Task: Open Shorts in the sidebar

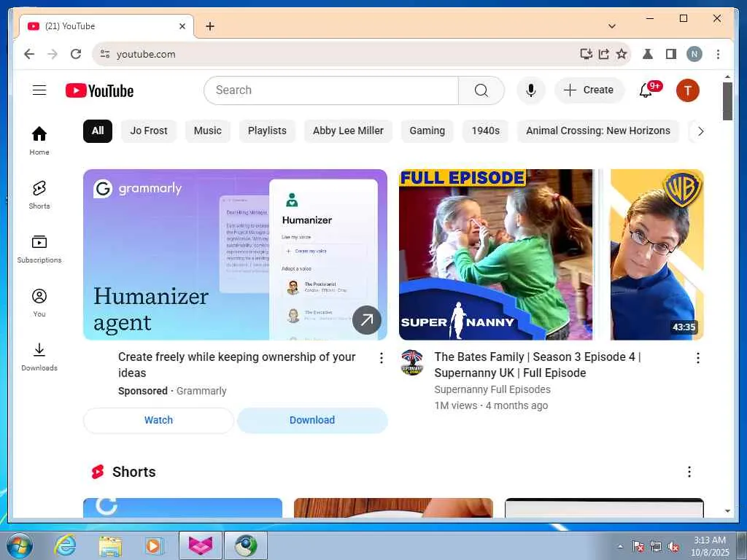Action: [39, 195]
